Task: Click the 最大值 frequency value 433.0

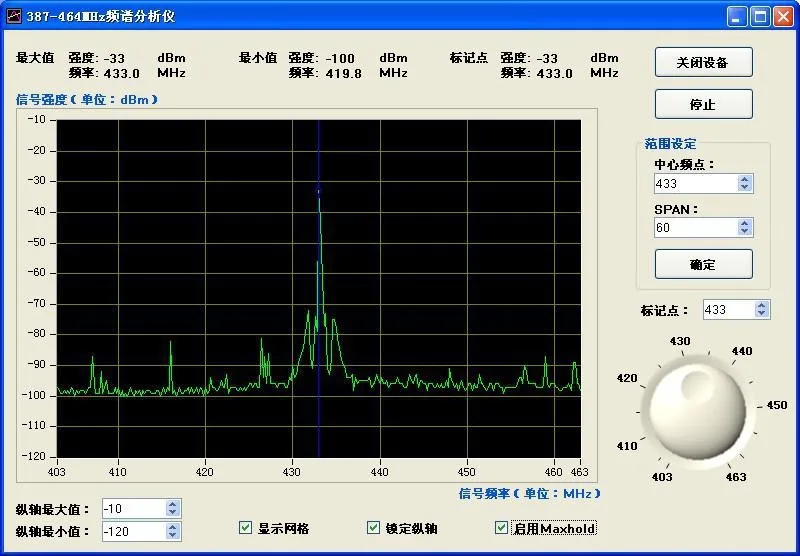Action: 121,73
